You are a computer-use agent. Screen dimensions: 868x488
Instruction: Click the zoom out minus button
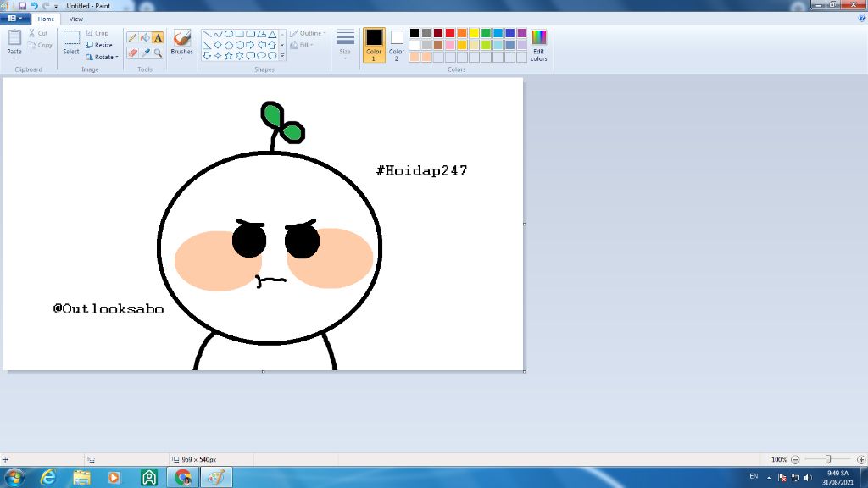(x=795, y=460)
